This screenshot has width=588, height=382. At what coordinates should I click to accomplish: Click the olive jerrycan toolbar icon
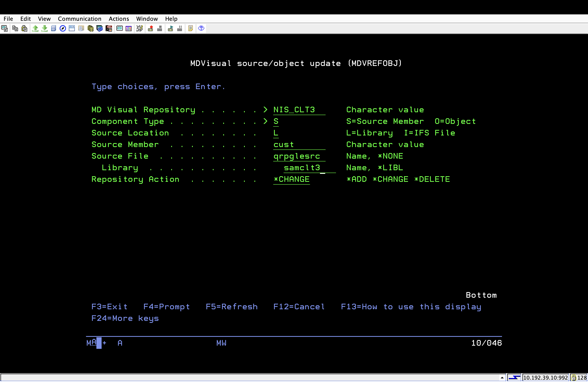click(x=90, y=28)
